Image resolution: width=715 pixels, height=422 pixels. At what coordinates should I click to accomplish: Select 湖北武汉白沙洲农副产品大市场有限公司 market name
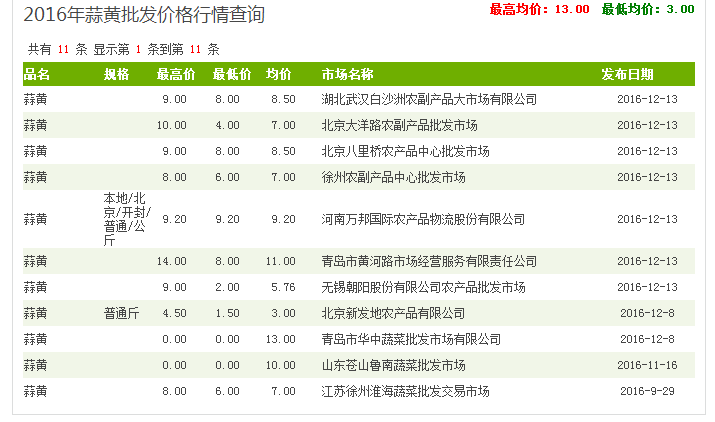(x=429, y=99)
